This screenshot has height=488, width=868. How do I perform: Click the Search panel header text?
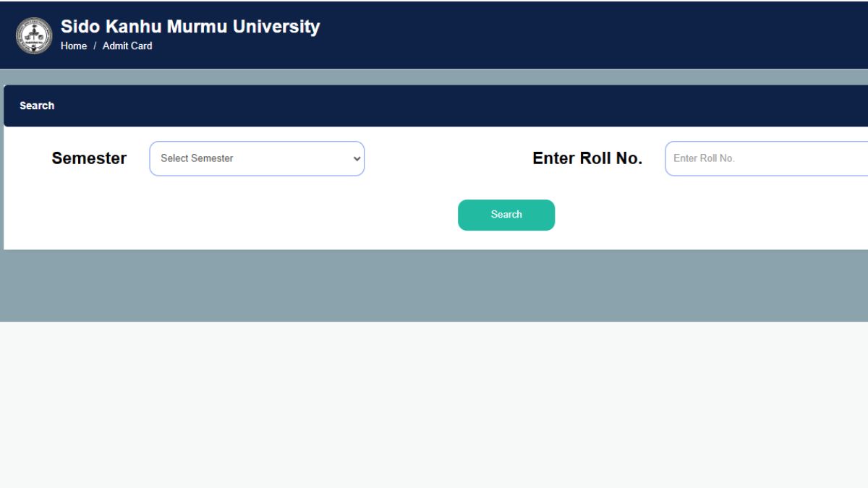(37, 106)
